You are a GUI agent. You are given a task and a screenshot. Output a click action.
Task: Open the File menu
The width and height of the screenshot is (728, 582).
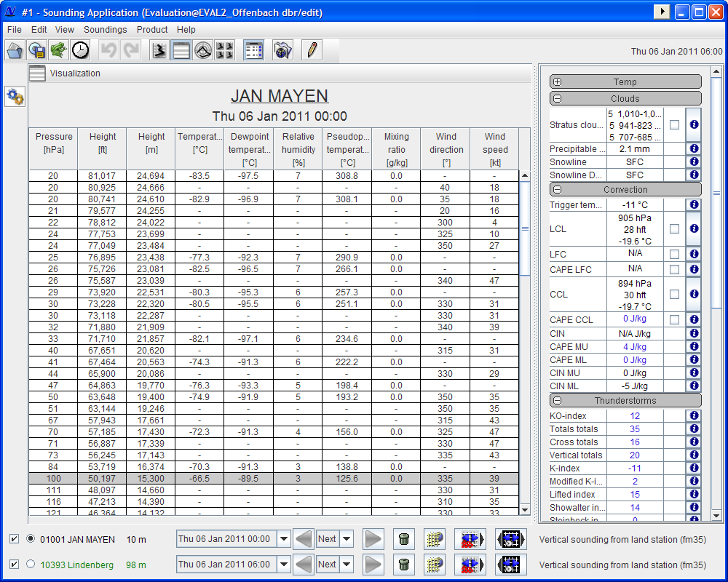(15, 29)
